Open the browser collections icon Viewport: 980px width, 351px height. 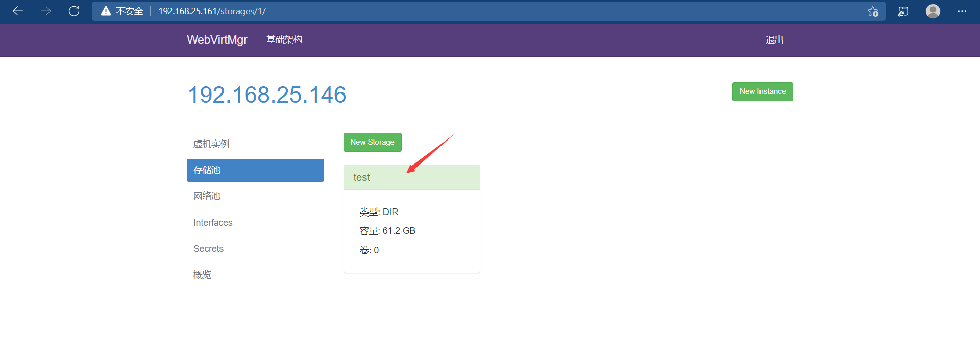pyautogui.click(x=903, y=11)
